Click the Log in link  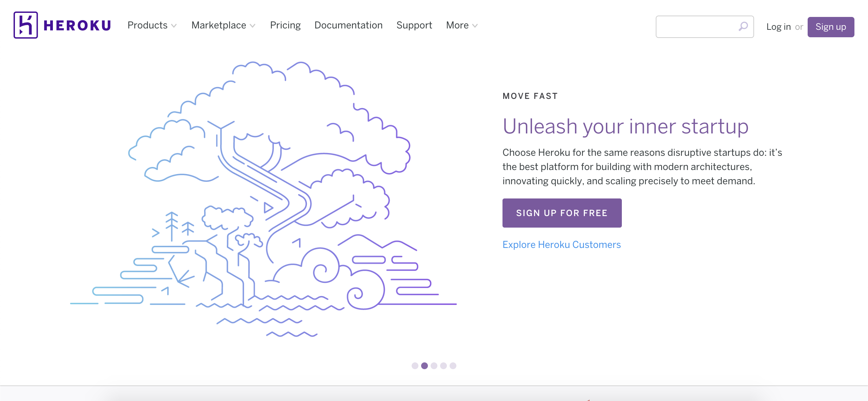(x=778, y=25)
